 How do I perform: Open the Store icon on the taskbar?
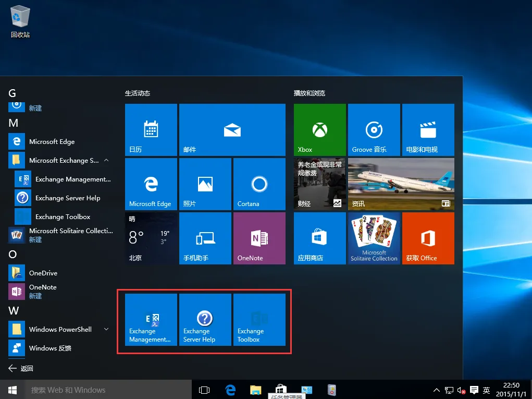[x=281, y=389]
